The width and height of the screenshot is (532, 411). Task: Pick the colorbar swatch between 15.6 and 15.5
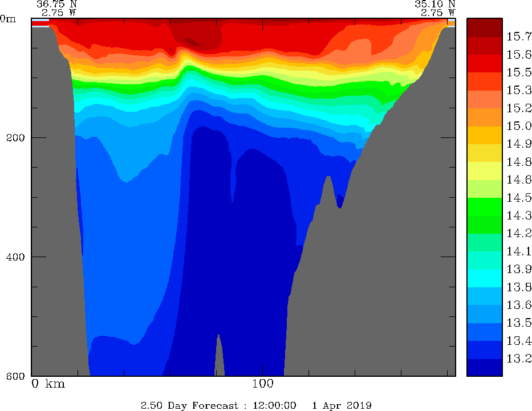coord(485,63)
